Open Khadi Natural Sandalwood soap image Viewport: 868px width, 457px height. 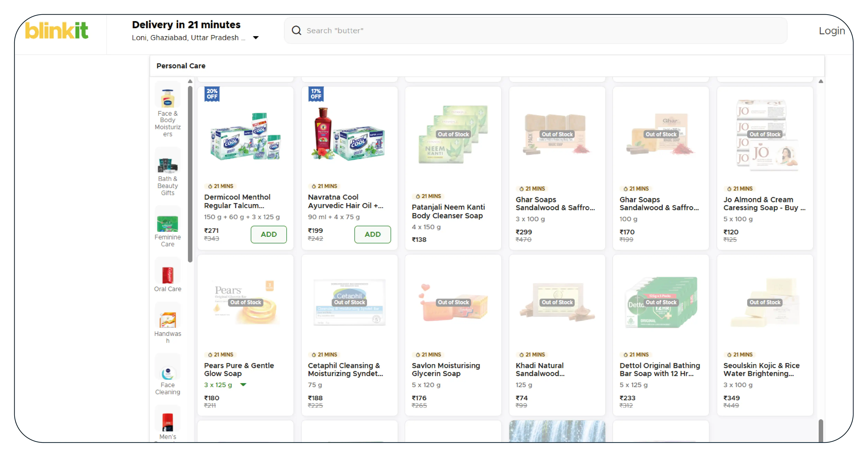(x=557, y=302)
